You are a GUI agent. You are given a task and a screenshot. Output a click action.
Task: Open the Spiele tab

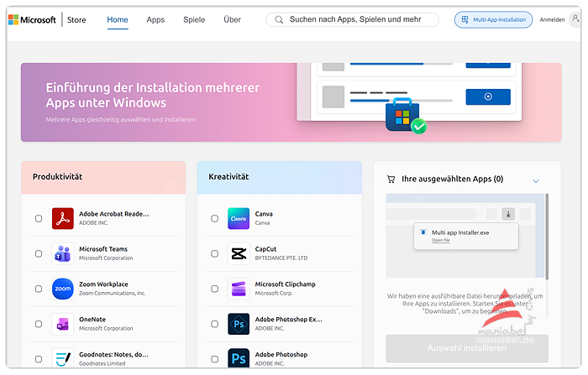pos(194,20)
